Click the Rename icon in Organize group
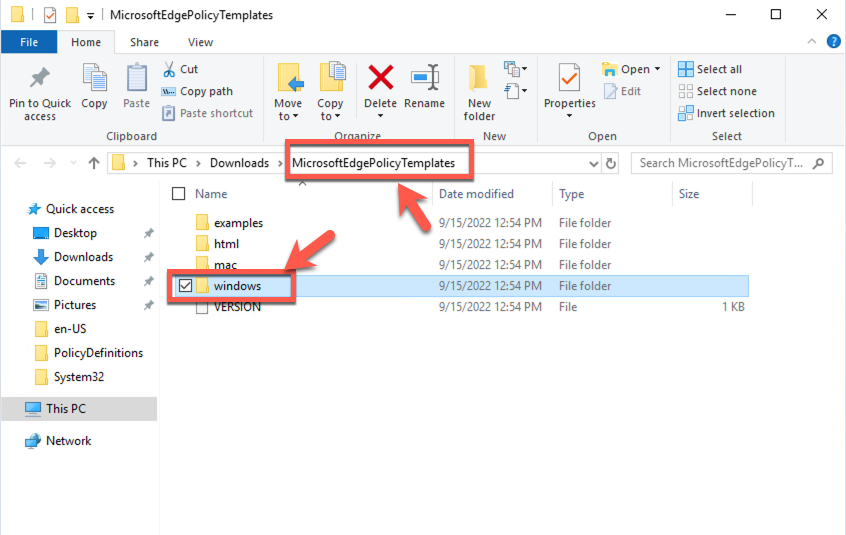Screen dimensions: 846x535 coord(424,79)
